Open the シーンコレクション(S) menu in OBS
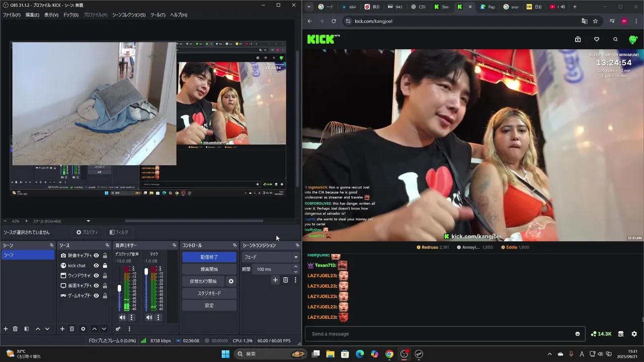Image resolution: width=644 pixels, height=362 pixels. coord(128,15)
